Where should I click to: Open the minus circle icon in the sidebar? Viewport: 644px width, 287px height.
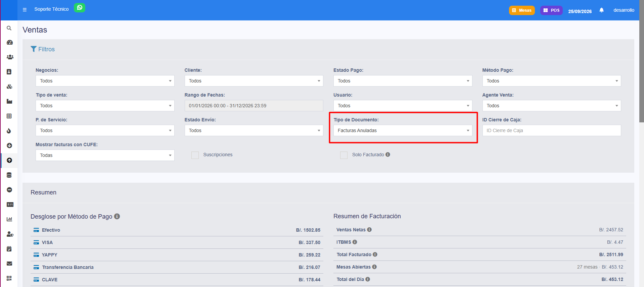tap(9, 190)
